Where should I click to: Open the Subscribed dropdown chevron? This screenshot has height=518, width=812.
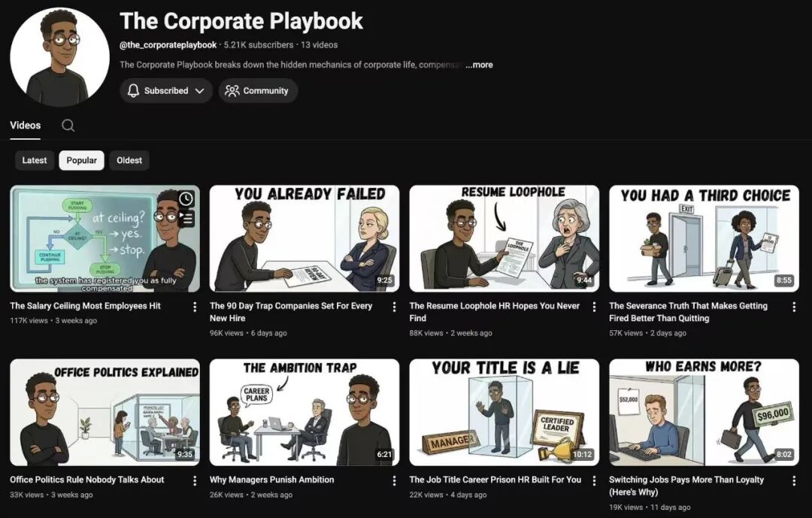pyautogui.click(x=201, y=90)
